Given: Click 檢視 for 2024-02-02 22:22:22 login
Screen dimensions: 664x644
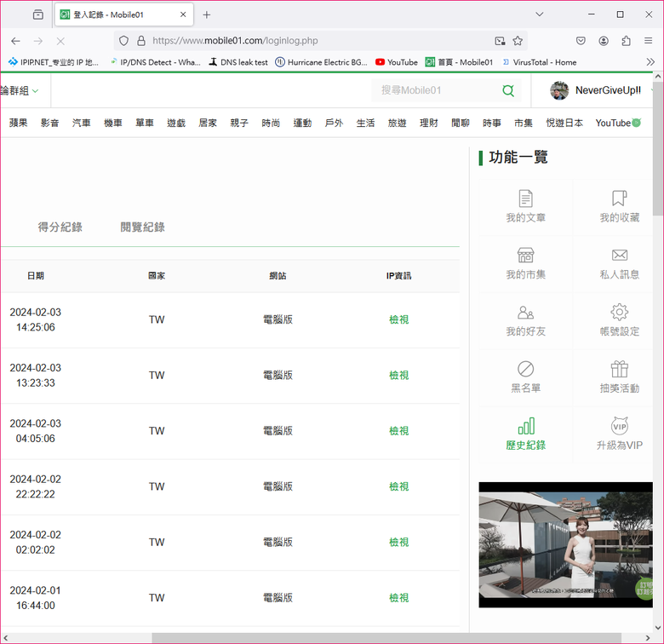Looking at the screenshot, I should click(399, 486).
